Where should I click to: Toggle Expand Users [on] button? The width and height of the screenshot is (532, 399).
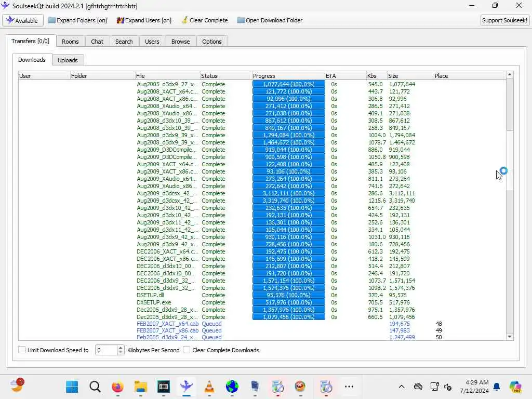[x=144, y=20]
